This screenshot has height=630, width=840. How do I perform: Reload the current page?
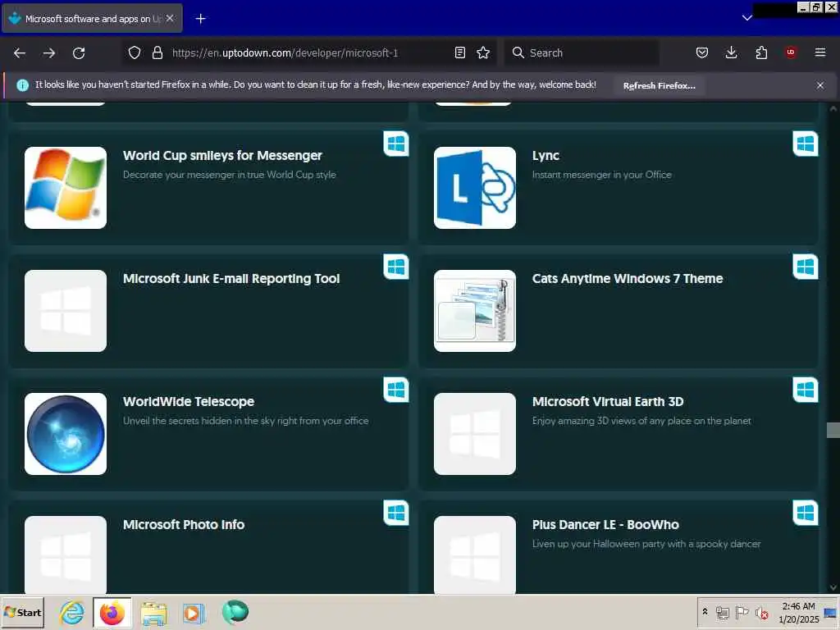click(x=79, y=53)
